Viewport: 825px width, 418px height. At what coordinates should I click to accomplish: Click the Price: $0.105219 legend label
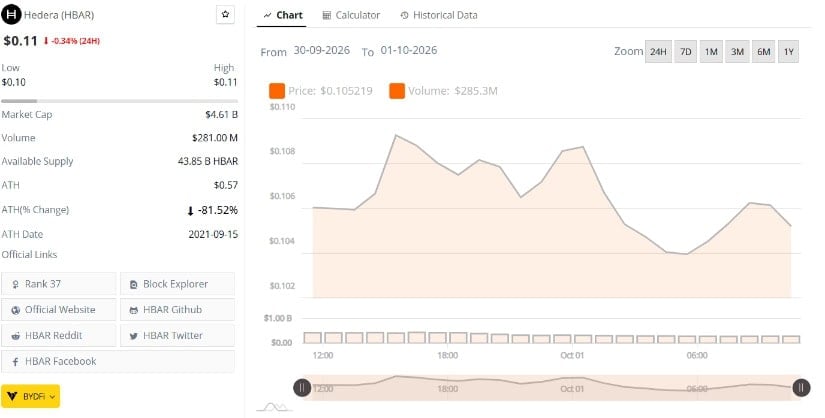330,91
